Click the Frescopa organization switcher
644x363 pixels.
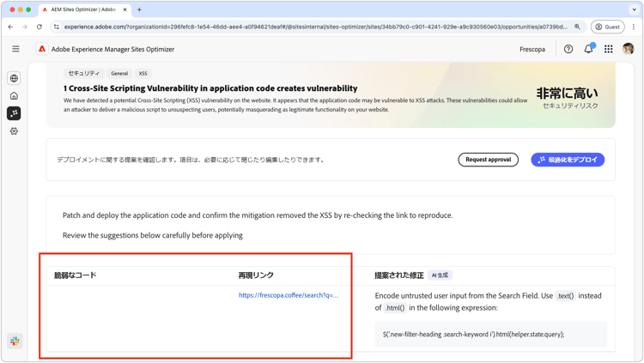[532, 49]
